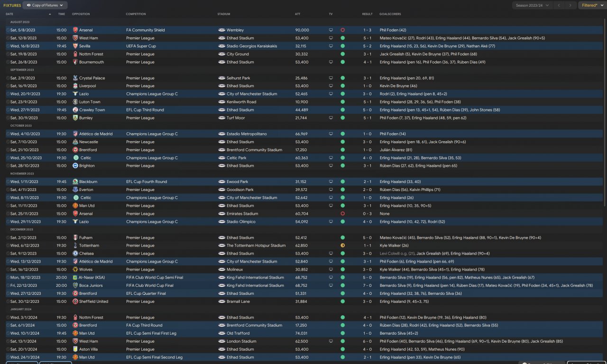Image resolution: width=607 pixels, height=364 pixels.
Task: Sort by the TV column header
Action: tap(331, 14)
